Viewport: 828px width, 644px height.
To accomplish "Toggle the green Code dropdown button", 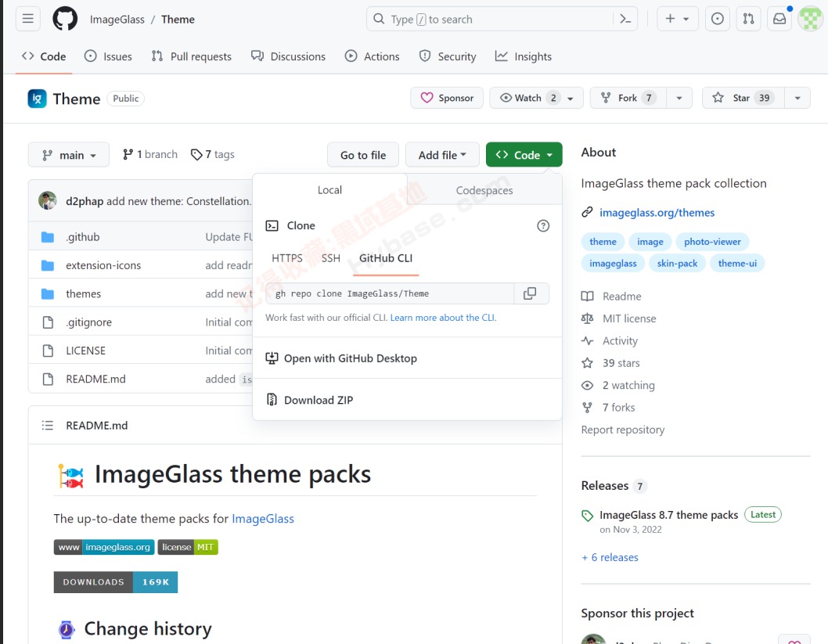I will [524, 155].
